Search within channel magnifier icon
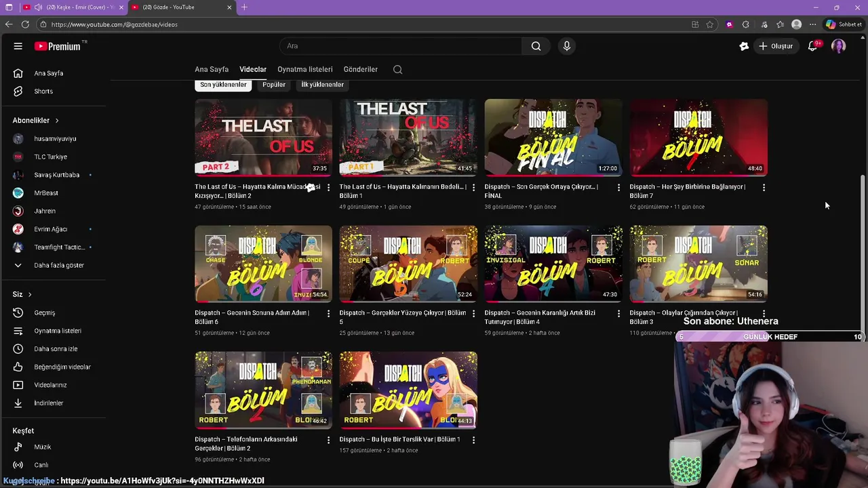Image resolution: width=868 pixels, height=488 pixels. tap(397, 69)
